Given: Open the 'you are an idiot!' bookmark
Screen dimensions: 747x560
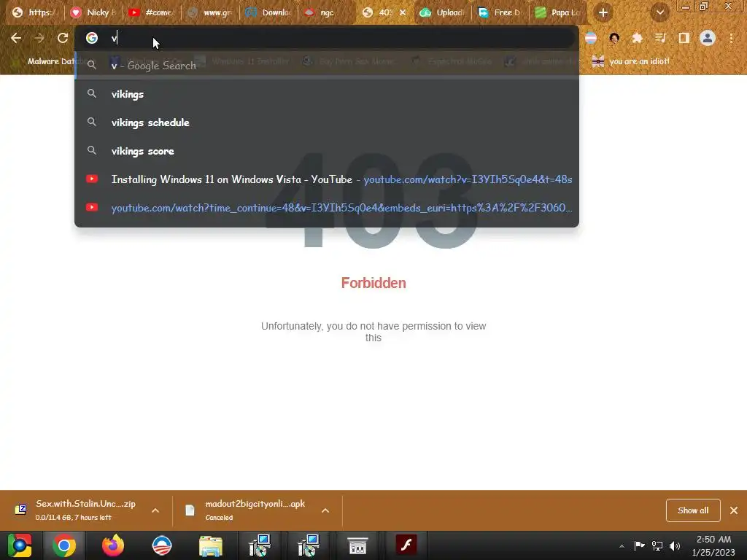Looking at the screenshot, I should 630,61.
